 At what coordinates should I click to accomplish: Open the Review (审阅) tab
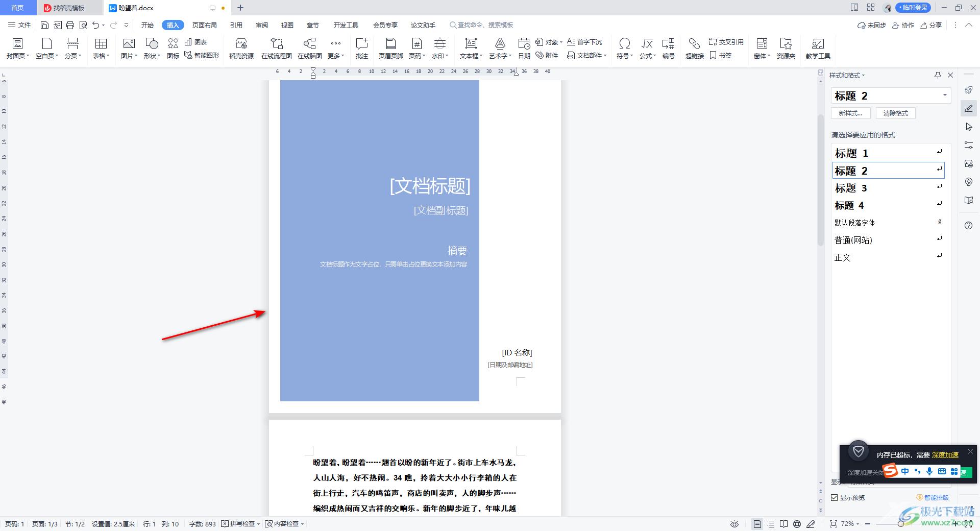point(262,25)
